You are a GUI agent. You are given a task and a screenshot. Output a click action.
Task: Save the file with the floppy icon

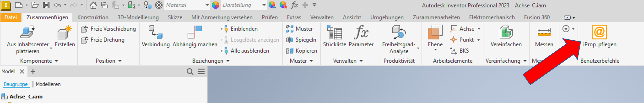pyautogui.click(x=46, y=5)
